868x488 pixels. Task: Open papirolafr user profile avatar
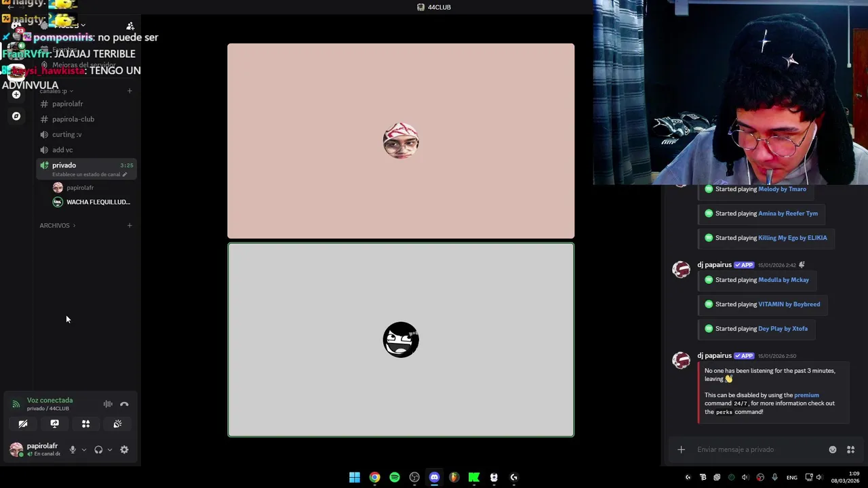16,449
